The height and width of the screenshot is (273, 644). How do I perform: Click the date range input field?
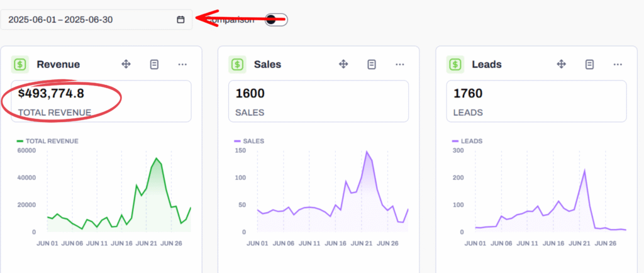[x=88, y=19]
